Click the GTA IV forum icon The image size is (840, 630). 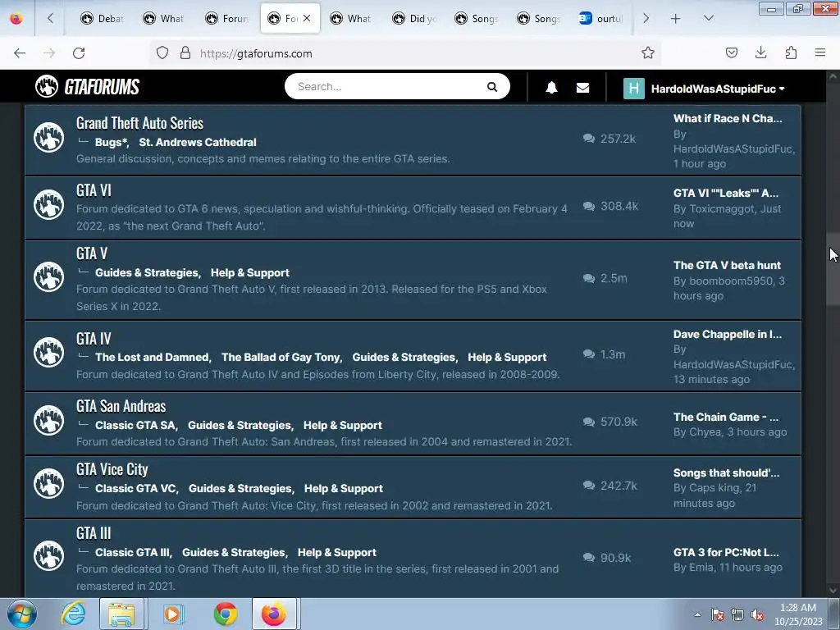point(48,352)
